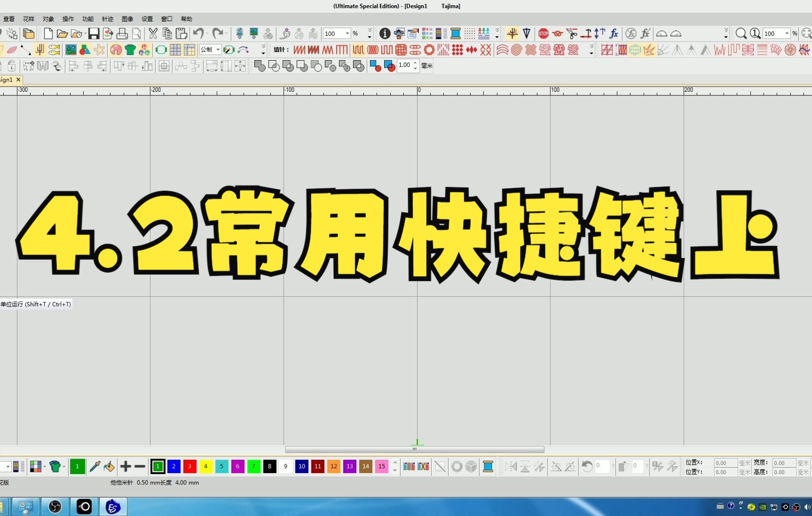Step the 1.00 millimeter value up

coord(415,63)
